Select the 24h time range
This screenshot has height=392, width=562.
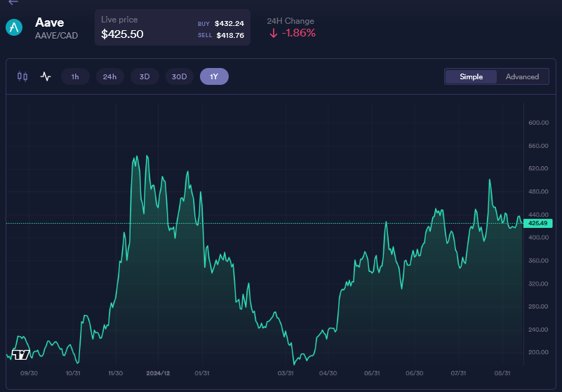(109, 76)
